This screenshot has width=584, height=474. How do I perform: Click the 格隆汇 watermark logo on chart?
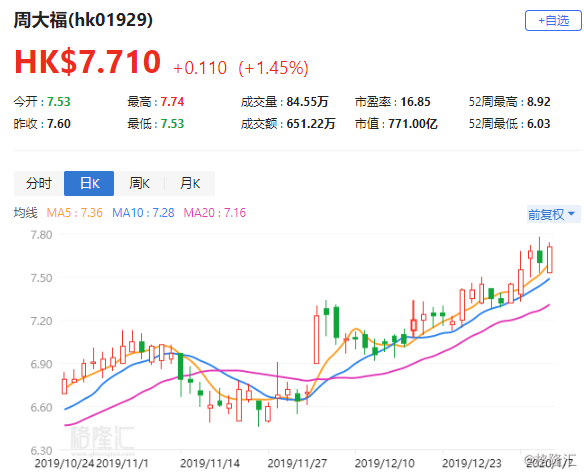coord(102,439)
